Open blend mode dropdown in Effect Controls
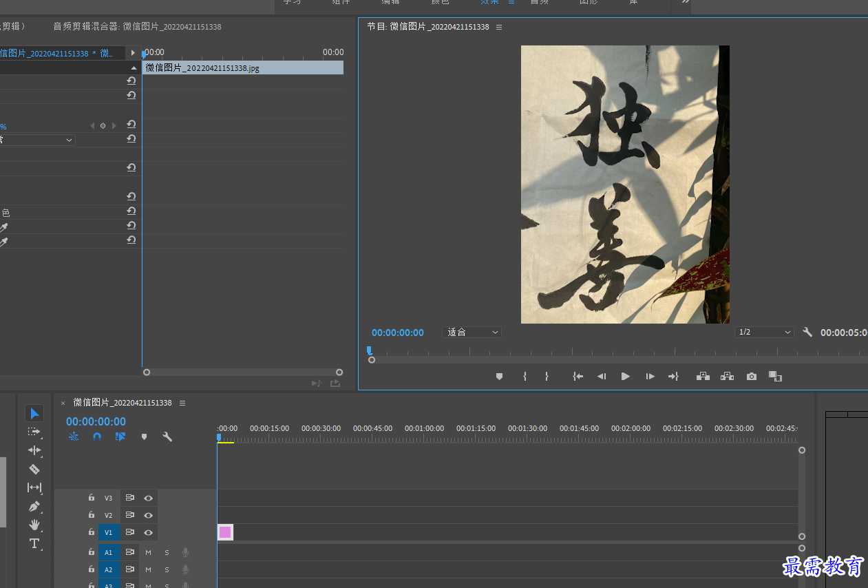Screen dimensions: 868x588 pos(38,140)
